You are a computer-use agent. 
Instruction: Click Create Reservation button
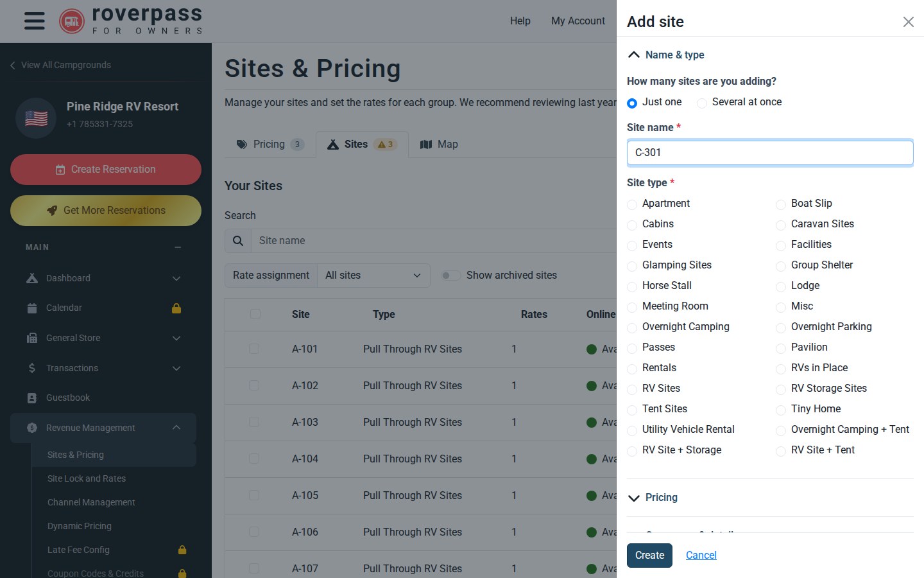pos(106,170)
